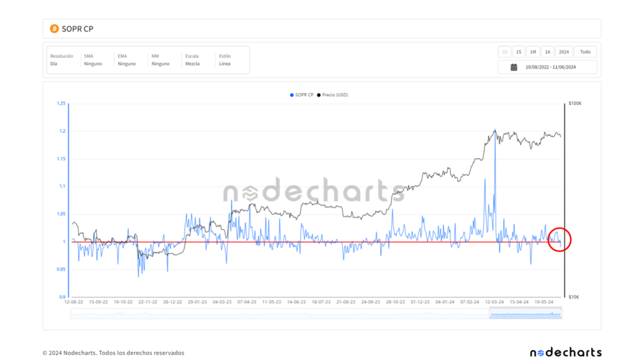
Task: Click the range navigator slider below the chart
Action: [x=525, y=314]
